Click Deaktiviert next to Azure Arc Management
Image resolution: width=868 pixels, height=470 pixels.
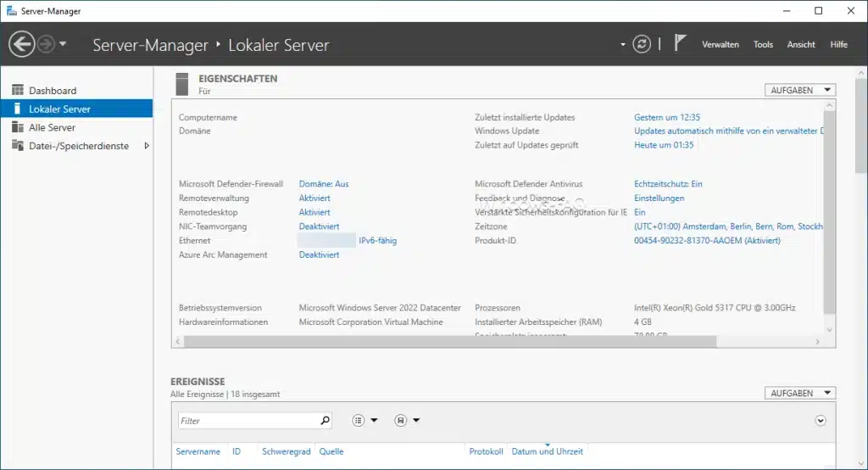[x=319, y=255]
